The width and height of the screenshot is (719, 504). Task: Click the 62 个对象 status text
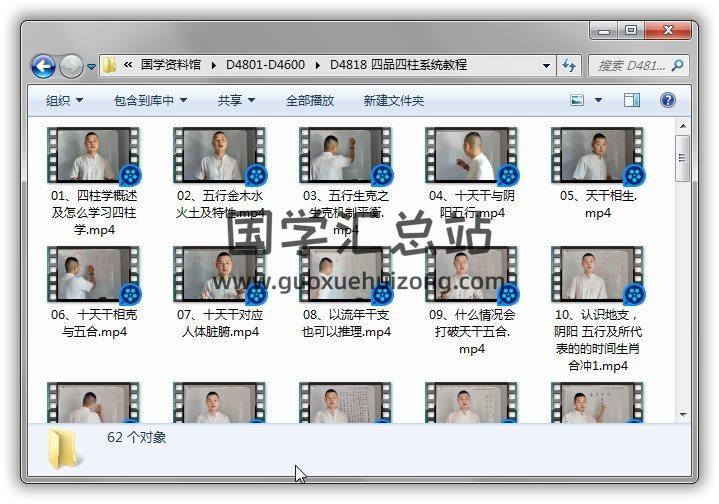pyautogui.click(x=137, y=438)
